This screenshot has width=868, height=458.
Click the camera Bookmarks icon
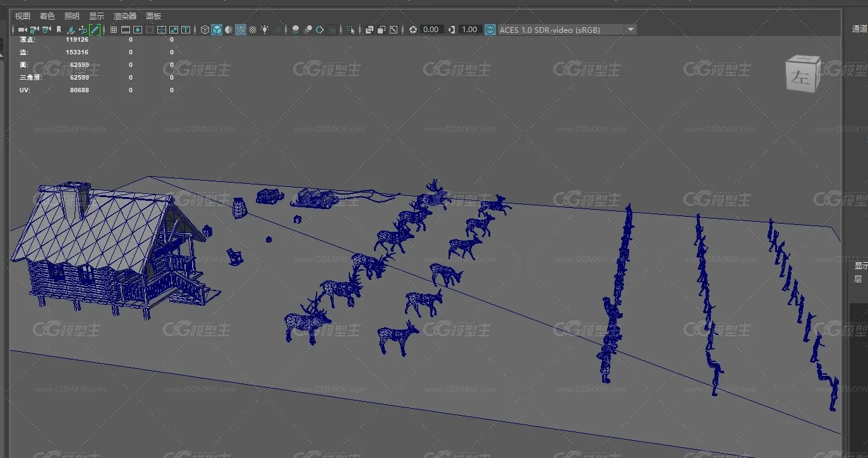(59, 30)
